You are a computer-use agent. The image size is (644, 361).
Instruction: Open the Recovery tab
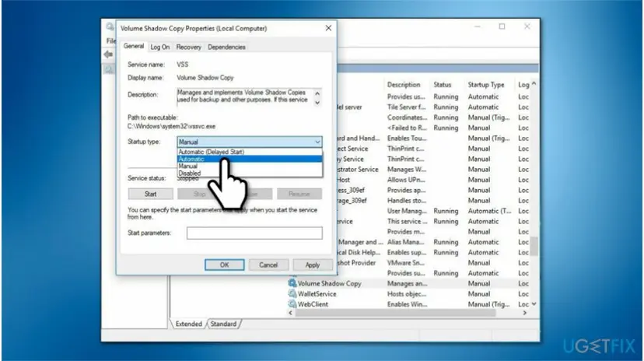(x=188, y=47)
